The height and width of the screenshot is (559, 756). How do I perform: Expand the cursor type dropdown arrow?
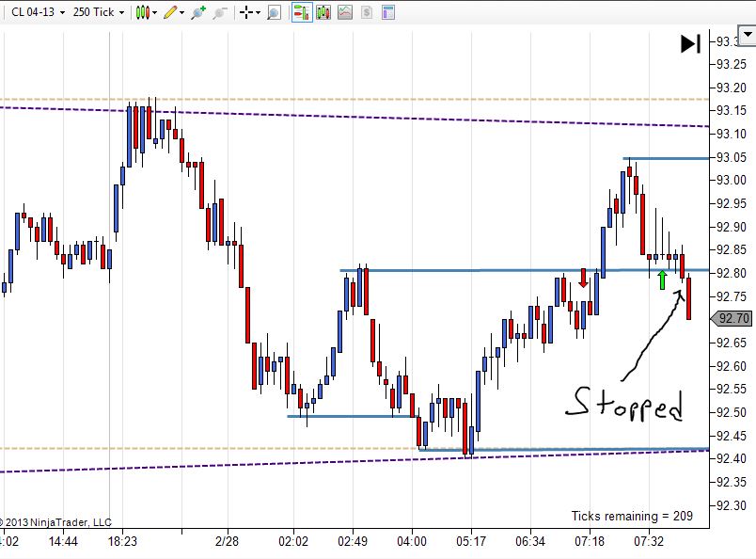point(258,12)
